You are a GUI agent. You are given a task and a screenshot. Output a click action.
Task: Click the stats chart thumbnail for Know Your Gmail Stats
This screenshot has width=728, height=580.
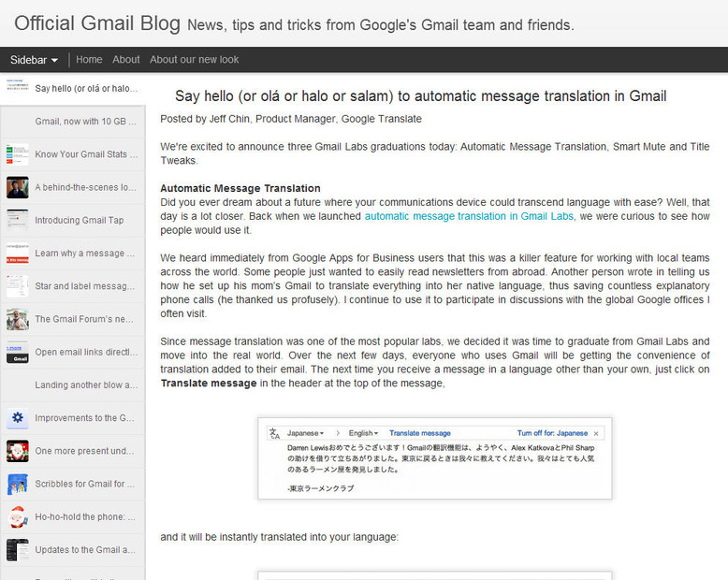(18, 154)
